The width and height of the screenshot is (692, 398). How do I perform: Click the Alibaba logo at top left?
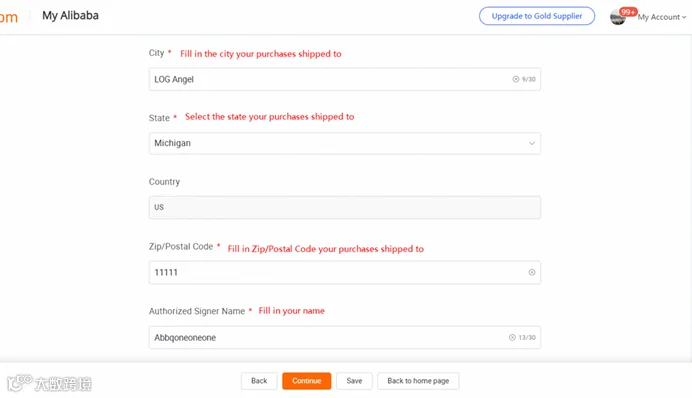(8, 18)
